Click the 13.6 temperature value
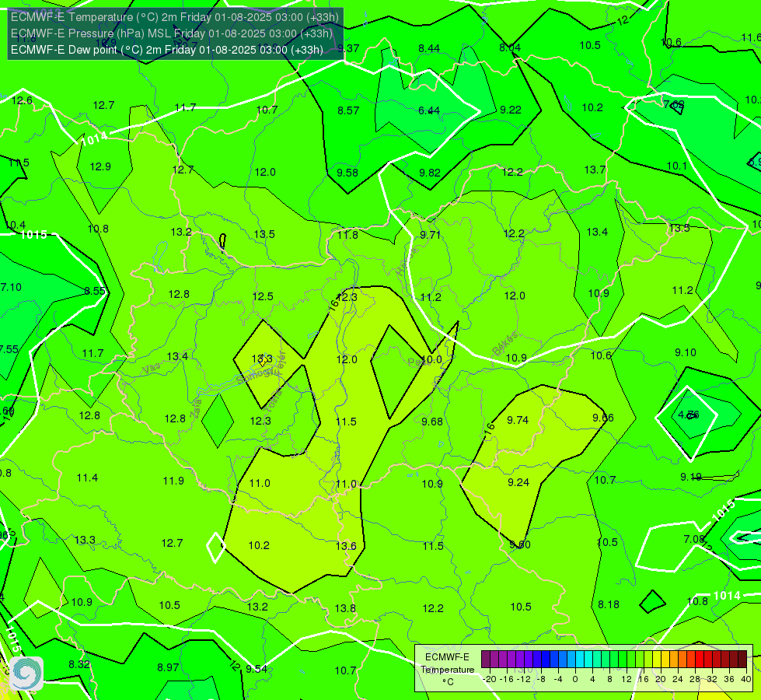The height and width of the screenshot is (700, 761). click(x=346, y=546)
